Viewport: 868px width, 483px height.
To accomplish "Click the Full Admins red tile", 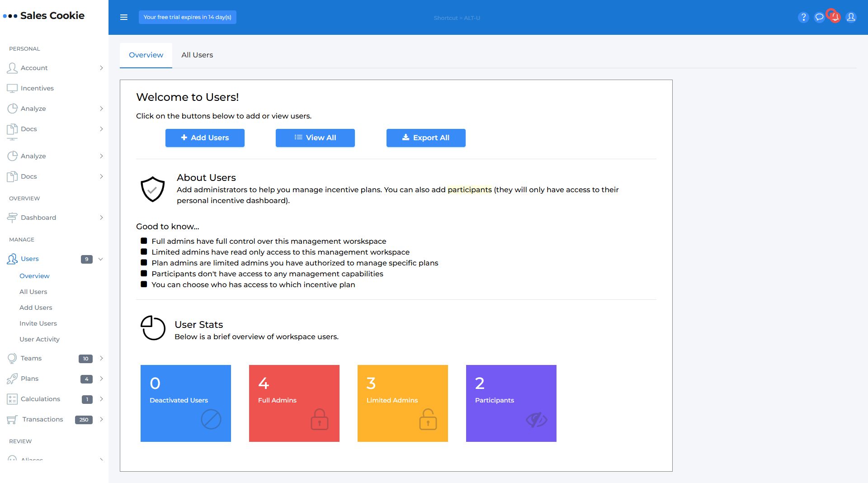I will [294, 403].
